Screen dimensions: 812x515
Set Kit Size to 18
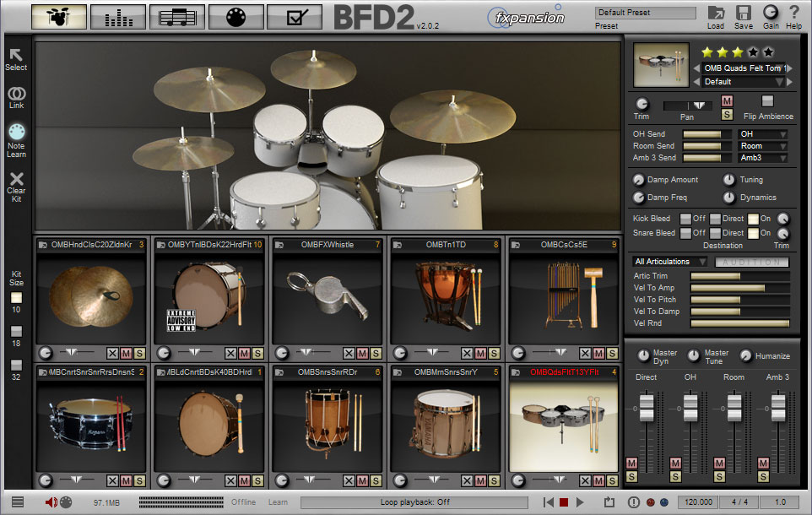click(x=17, y=331)
